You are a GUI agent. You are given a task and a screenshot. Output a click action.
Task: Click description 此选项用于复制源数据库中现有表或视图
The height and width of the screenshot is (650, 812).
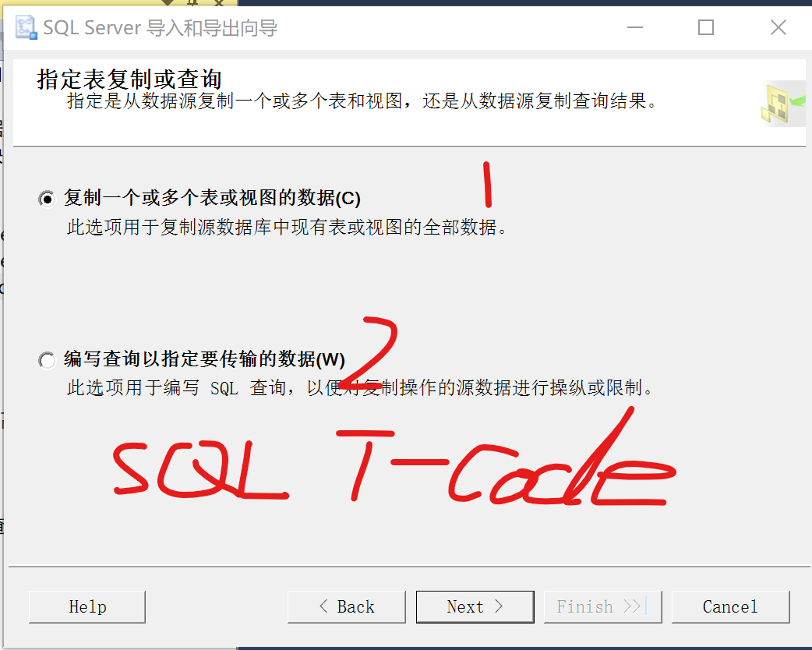pyautogui.click(x=288, y=228)
